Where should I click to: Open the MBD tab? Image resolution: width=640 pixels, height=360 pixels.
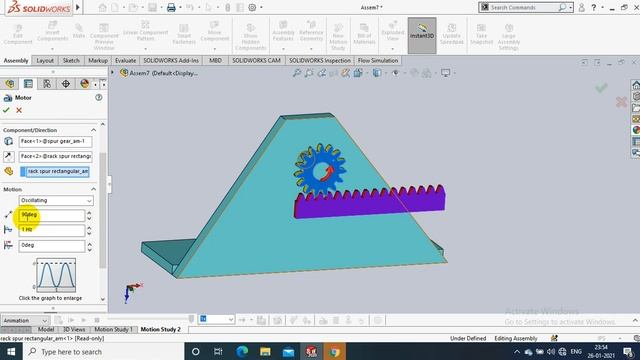[216, 60]
